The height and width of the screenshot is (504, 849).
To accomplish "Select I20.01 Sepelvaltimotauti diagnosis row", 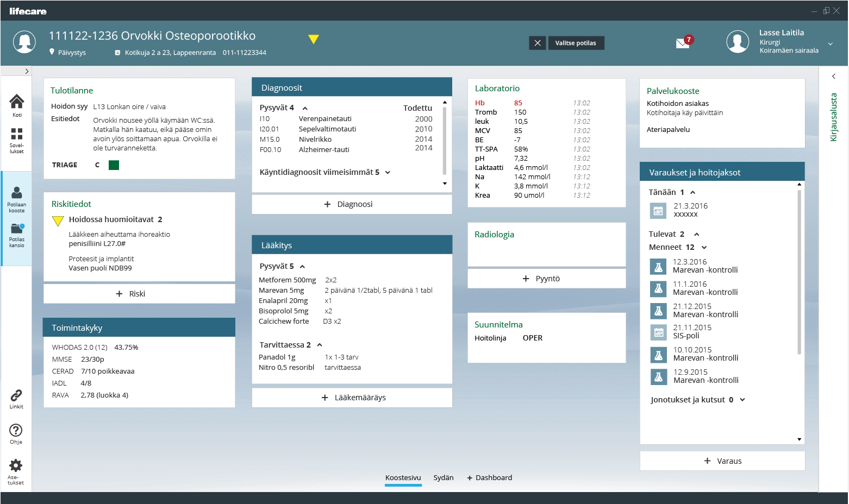I will pos(346,129).
